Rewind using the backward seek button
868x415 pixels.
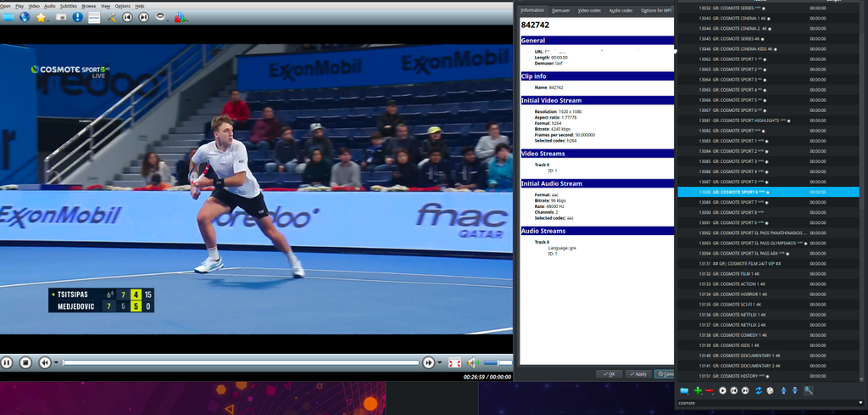point(44,363)
